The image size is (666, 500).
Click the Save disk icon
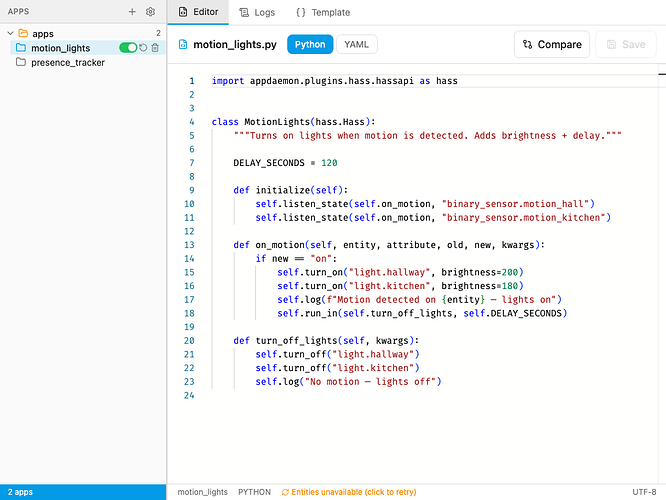611,44
